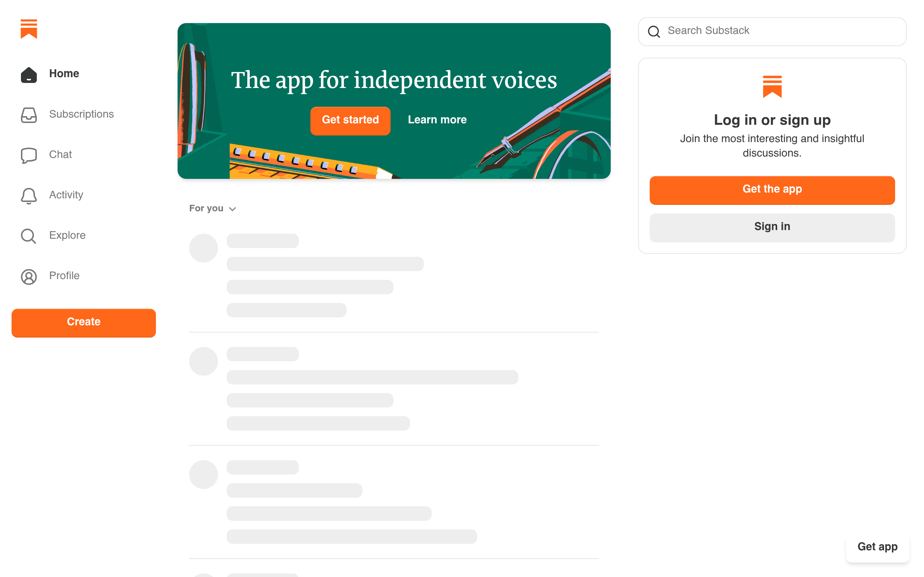Click the search magnifier icon

[x=654, y=31]
